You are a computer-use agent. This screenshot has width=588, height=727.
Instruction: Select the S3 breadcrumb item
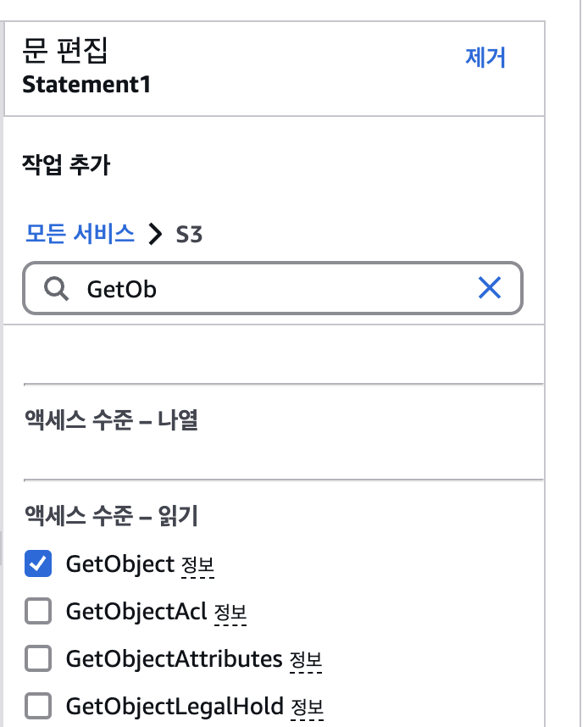(x=189, y=234)
